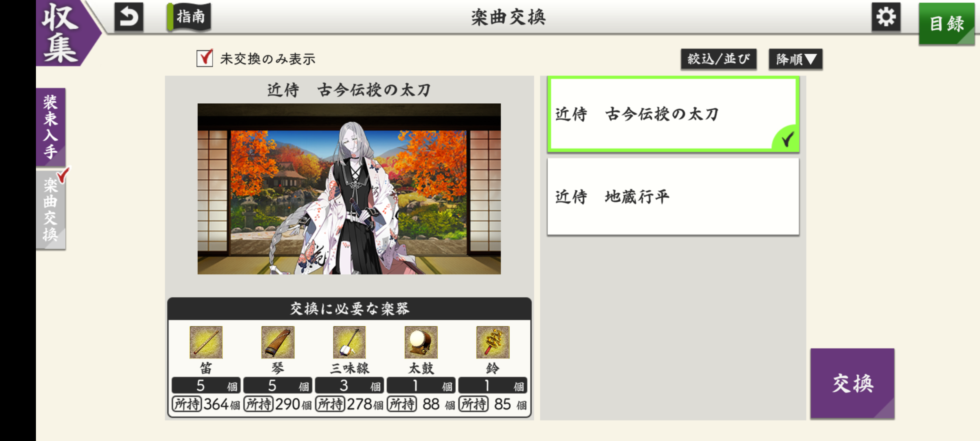Screen dimensions: 980x441
Task: Open the 降順 sort order dropdown
Action: (795, 59)
